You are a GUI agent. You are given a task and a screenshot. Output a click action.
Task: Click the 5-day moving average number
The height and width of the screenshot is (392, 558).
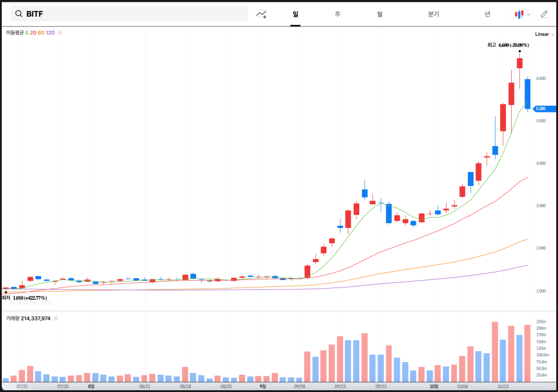(x=27, y=33)
